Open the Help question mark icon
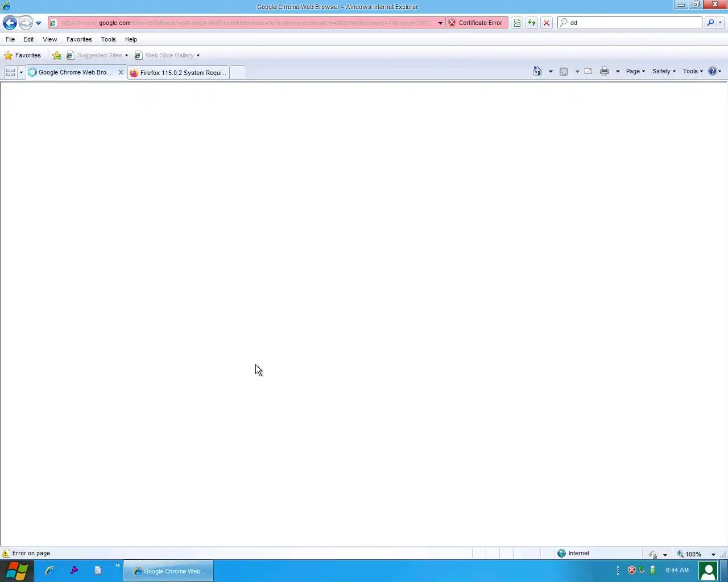The height and width of the screenshot is (582, 728). (714, 71)
